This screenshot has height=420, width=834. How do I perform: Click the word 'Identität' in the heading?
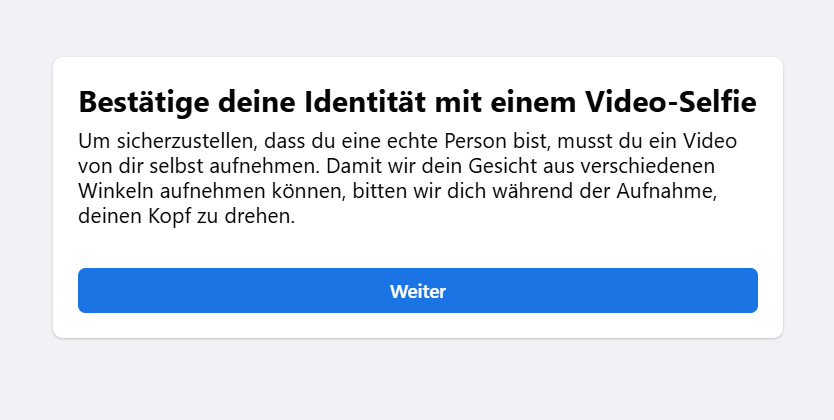[x=364, y=103]
